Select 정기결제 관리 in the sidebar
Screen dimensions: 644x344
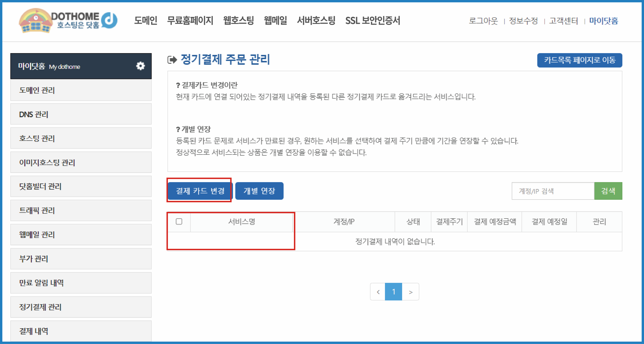(81, 307)
